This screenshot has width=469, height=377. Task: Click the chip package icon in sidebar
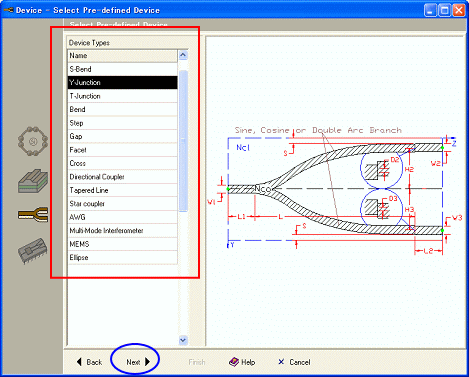point(33,251)
